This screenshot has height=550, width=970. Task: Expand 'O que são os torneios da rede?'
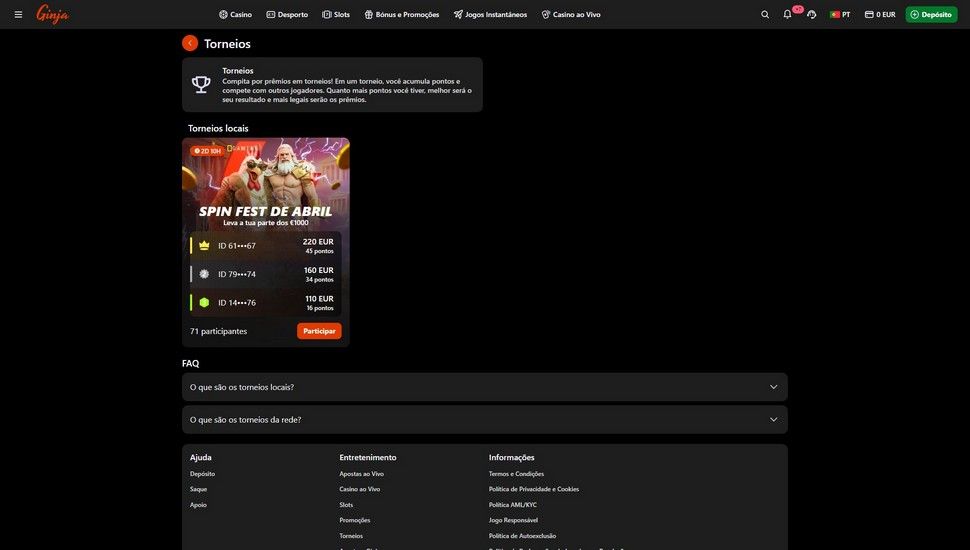click(x=484, y=420)
